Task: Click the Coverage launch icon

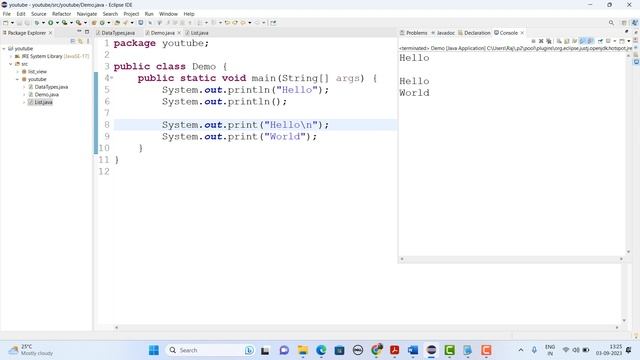Action: [x=64, y=23]
